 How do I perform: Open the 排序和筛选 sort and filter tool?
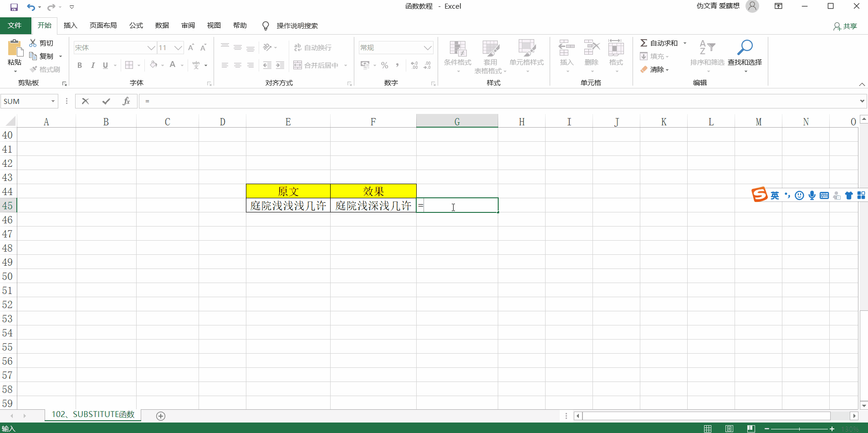point(707,56)
